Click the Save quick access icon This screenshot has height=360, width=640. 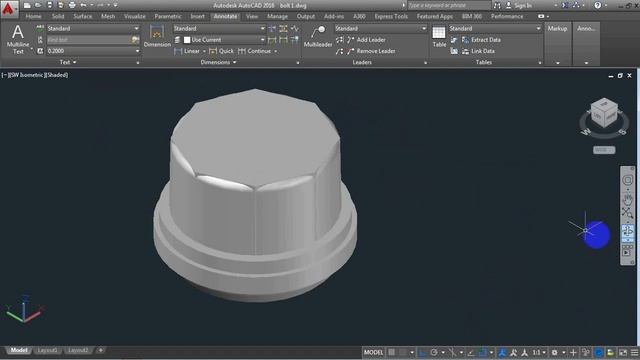[x=49, y=5]
